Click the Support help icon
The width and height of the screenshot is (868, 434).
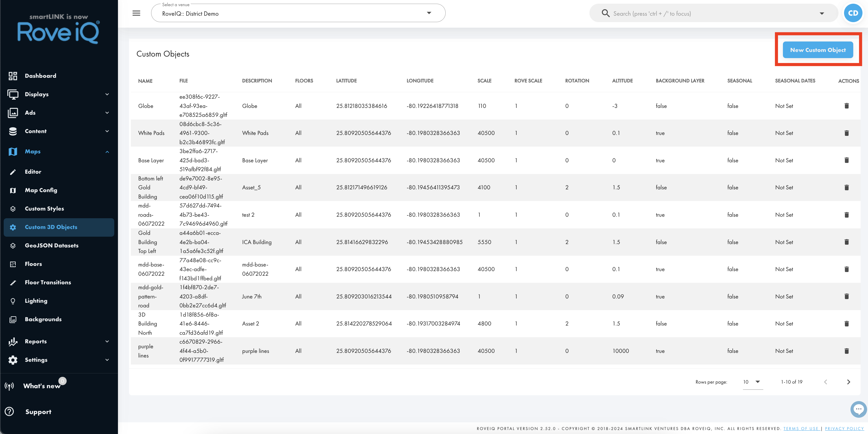[x=10, y=411]
